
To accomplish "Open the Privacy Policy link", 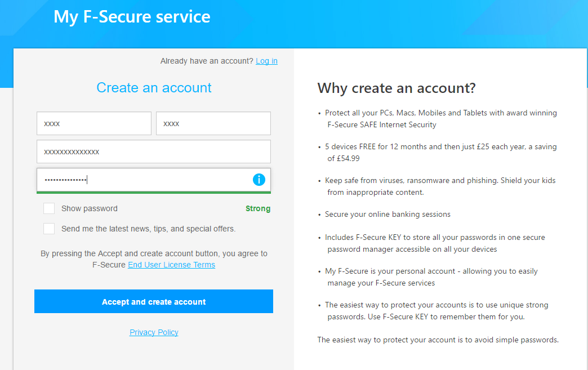I will [154, 332].
